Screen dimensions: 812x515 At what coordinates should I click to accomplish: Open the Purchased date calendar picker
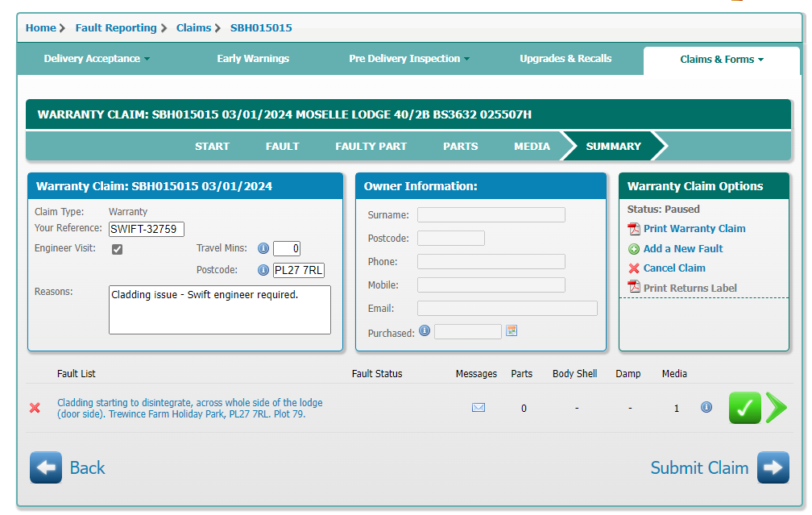point(511,331)
